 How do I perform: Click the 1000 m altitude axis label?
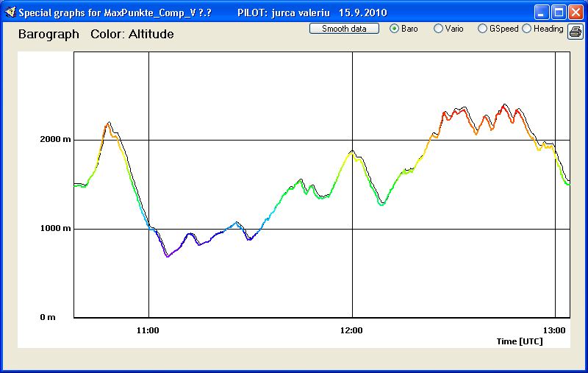[56, 229]
